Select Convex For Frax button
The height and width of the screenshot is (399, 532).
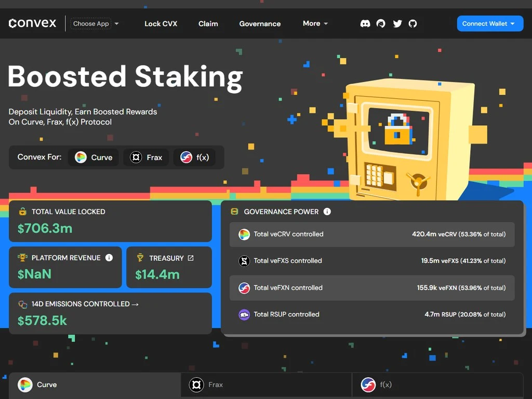click(146, 157)
